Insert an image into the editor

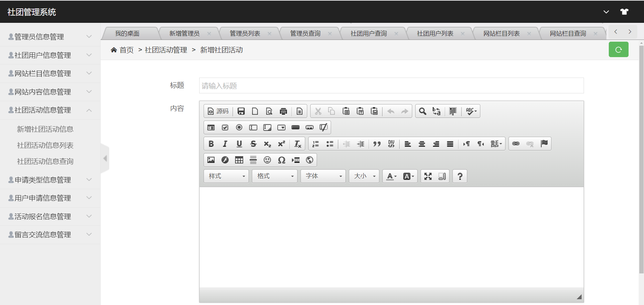click(211, 160)
